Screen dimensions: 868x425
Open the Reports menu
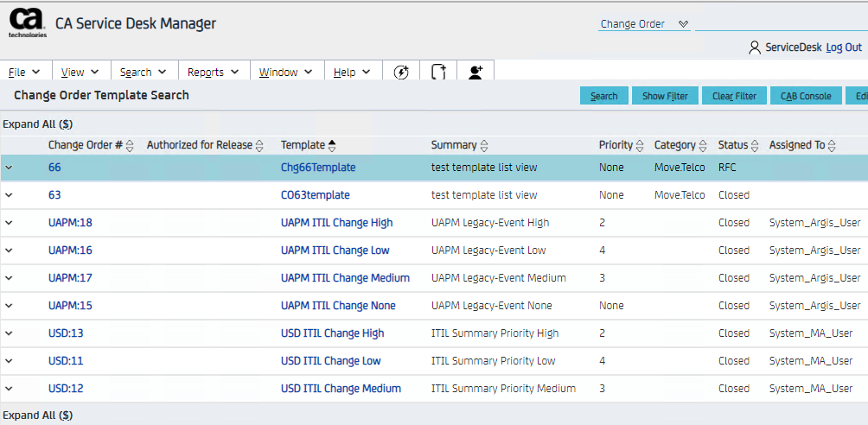pyautogui.click(x=214, y=72)
